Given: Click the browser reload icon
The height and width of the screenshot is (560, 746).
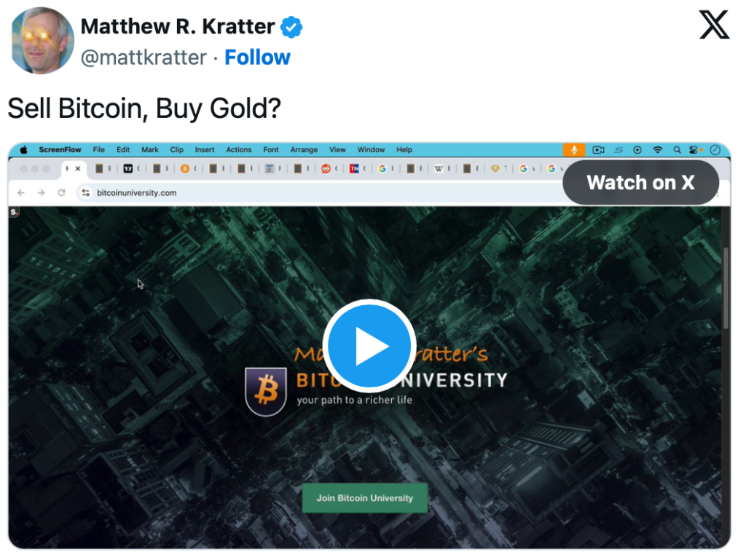Looking at the screenshot, I should (x=61, y=192).
